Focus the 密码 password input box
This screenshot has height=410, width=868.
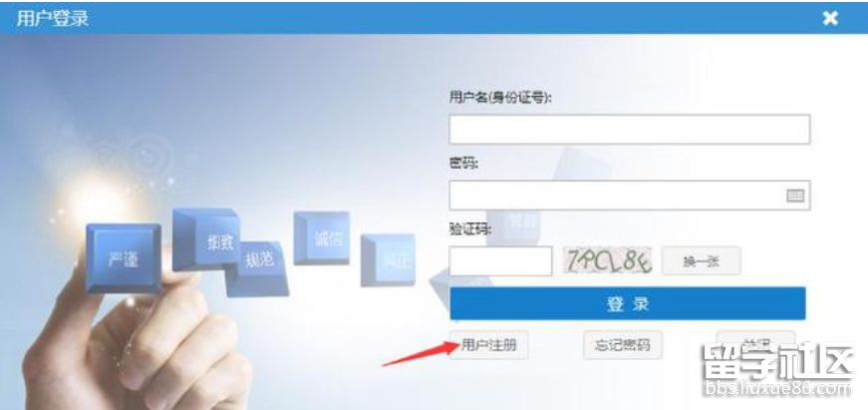tap(630, 196)
